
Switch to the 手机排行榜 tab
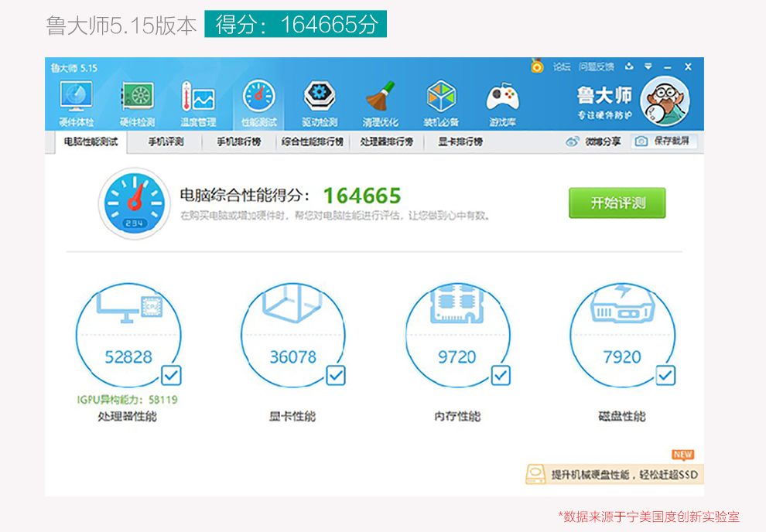239,142
